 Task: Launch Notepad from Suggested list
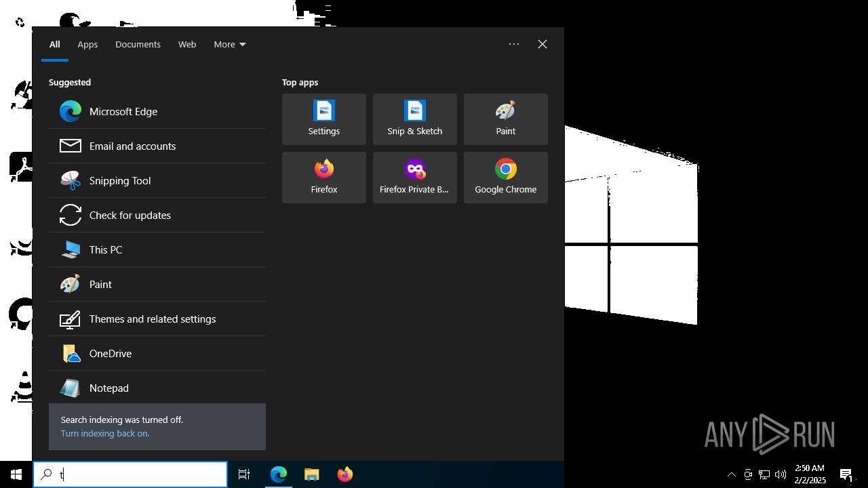pyautogui.click(x=157, y=388)
